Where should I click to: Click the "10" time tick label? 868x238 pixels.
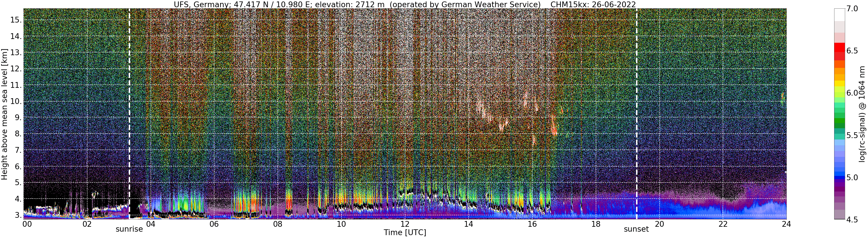(x=341, y=224)
